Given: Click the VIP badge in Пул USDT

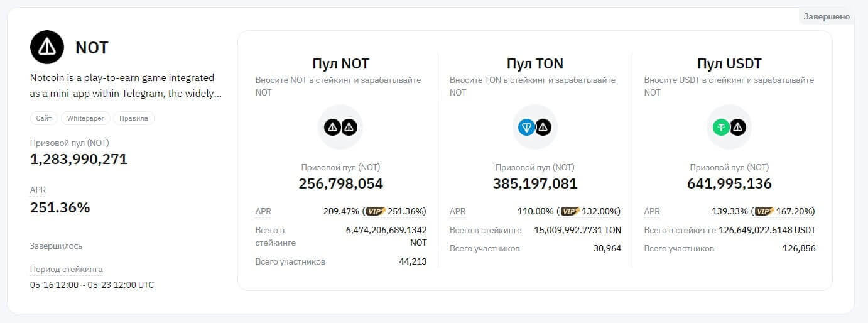Looking at the screenshot, I should click(764, 211).
